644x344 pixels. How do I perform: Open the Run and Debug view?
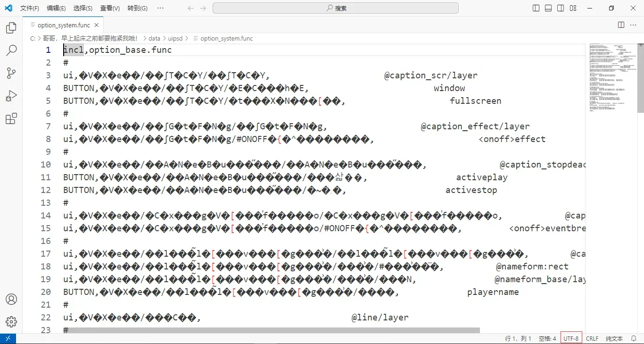(x=11, y=96)
